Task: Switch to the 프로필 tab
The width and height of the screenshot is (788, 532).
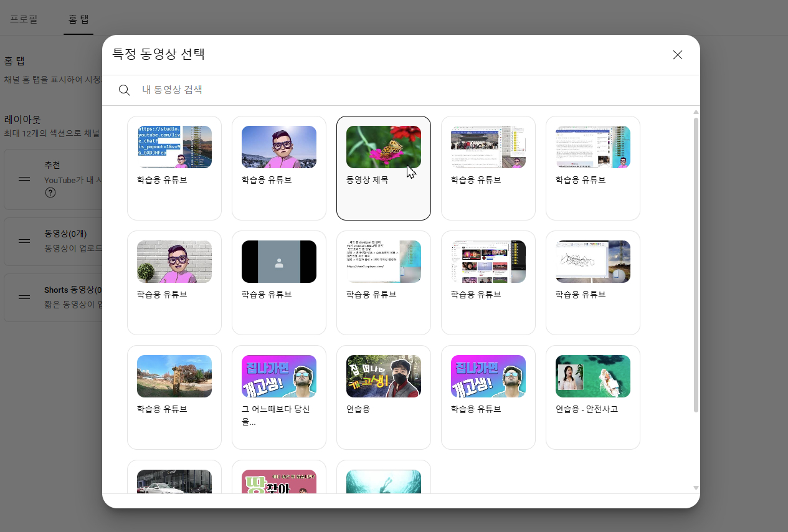Action: 24,19
